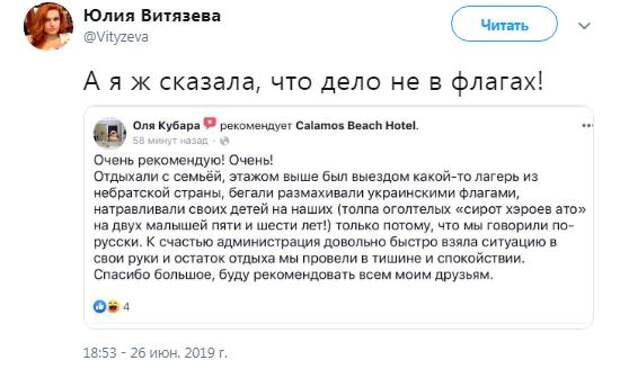Click Оля Кубара's avatar in the embedded post
Image resolution: width=620 pixels, height=369 pixels.
pyautogui.click(x=110, y=133)
